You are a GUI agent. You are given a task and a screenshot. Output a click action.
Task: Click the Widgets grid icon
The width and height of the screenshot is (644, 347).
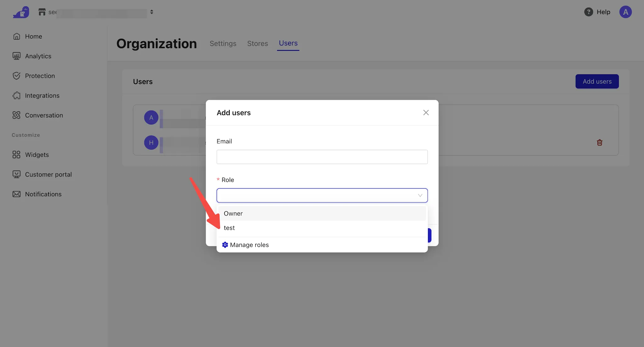[x=17, y=155]
